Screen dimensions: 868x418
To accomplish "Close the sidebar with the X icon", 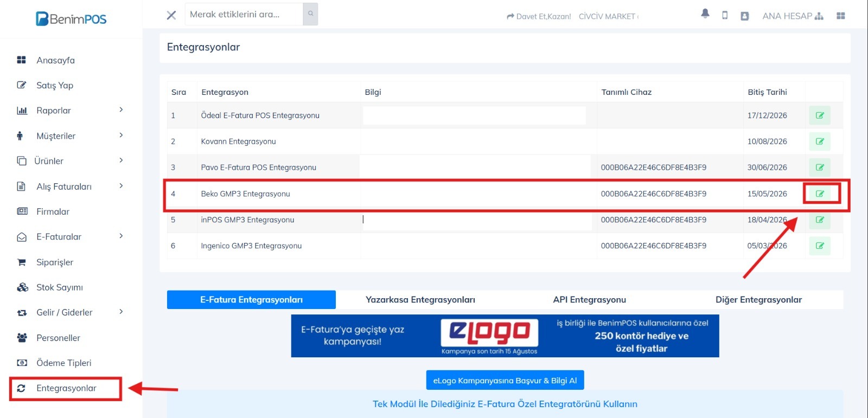I will coord(171,15).
